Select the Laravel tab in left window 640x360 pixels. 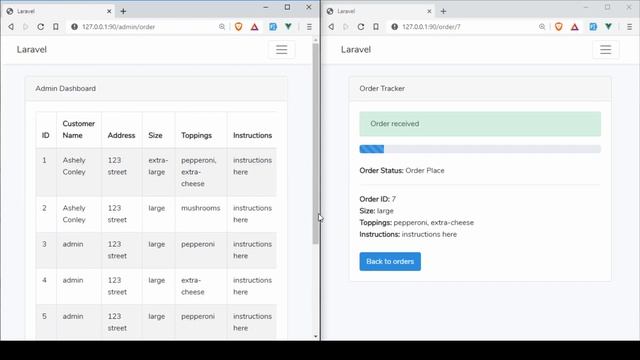(59, 11)
